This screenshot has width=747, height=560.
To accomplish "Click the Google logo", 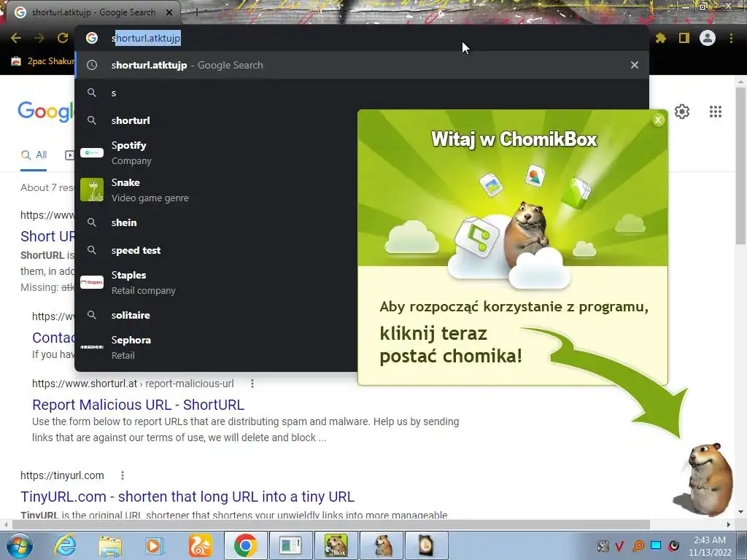I will [46, 112].
